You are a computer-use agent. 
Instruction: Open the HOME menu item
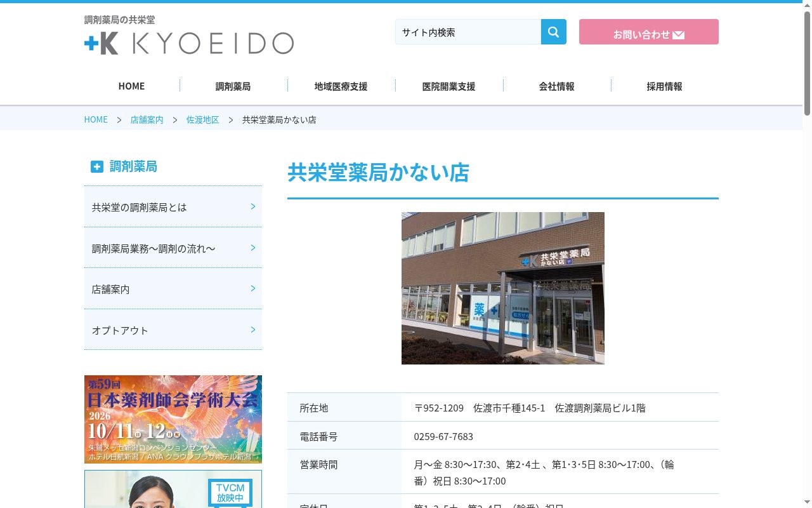(131, 86)
